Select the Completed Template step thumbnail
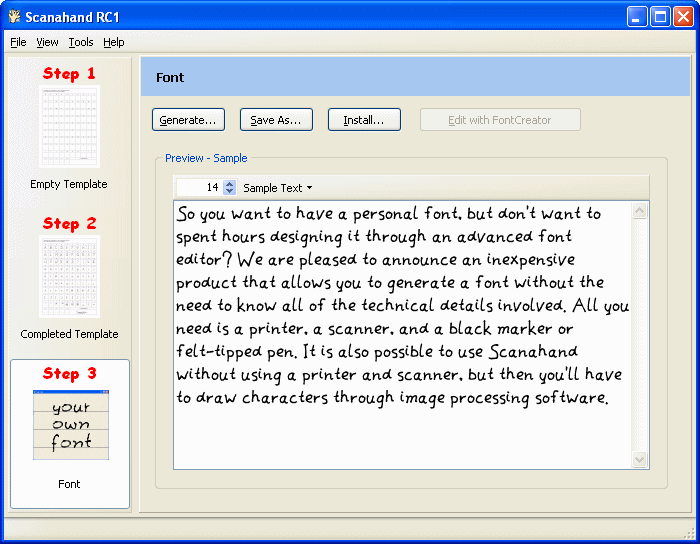The width and height of the screenshot is (700, 544). point(69,277)
